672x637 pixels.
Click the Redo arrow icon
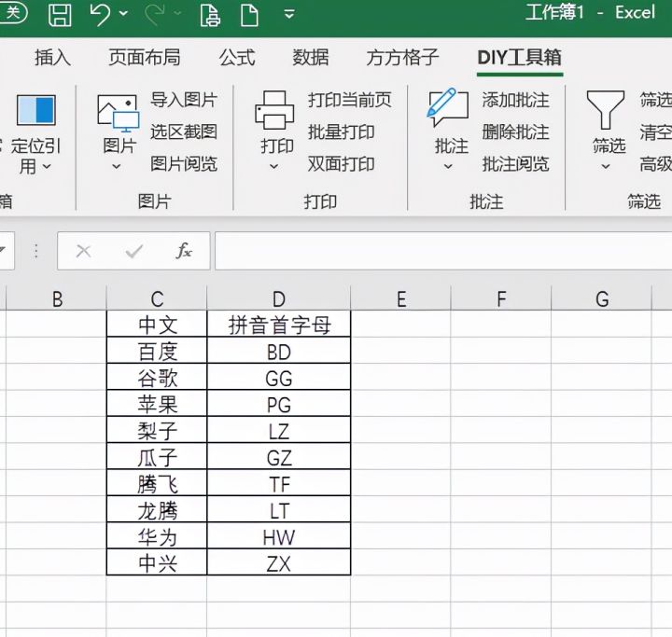click(154, 15)
